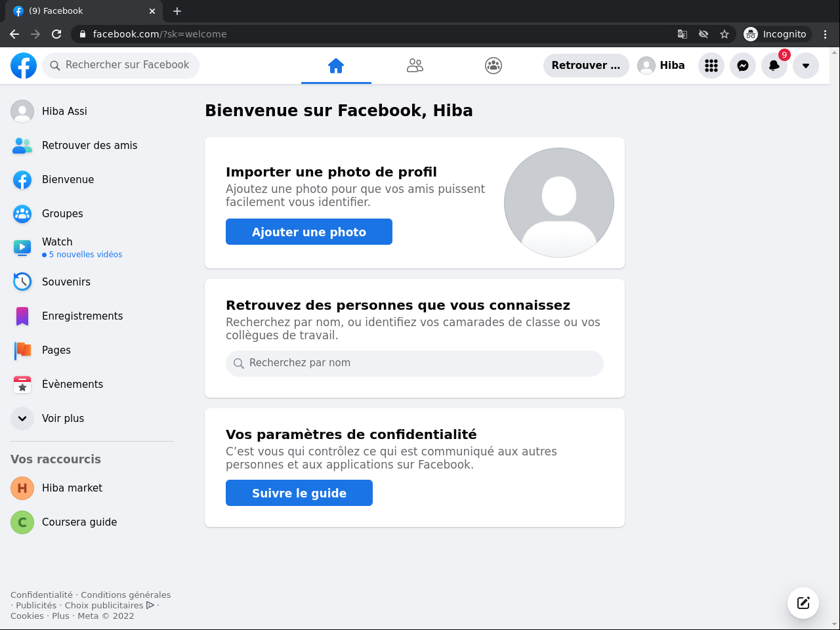Open Pages from the sidebar
This screenshot has height=630, width=840.
(92, 350)
